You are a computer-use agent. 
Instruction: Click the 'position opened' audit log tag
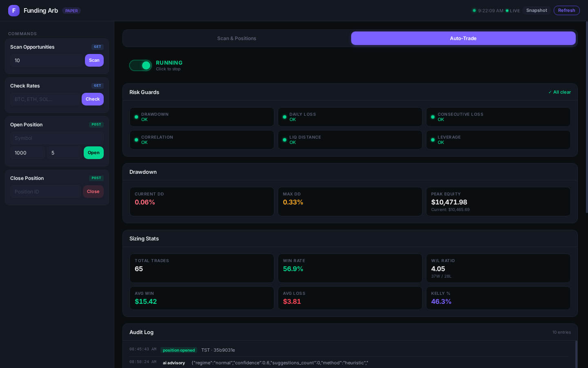[179, 350]
